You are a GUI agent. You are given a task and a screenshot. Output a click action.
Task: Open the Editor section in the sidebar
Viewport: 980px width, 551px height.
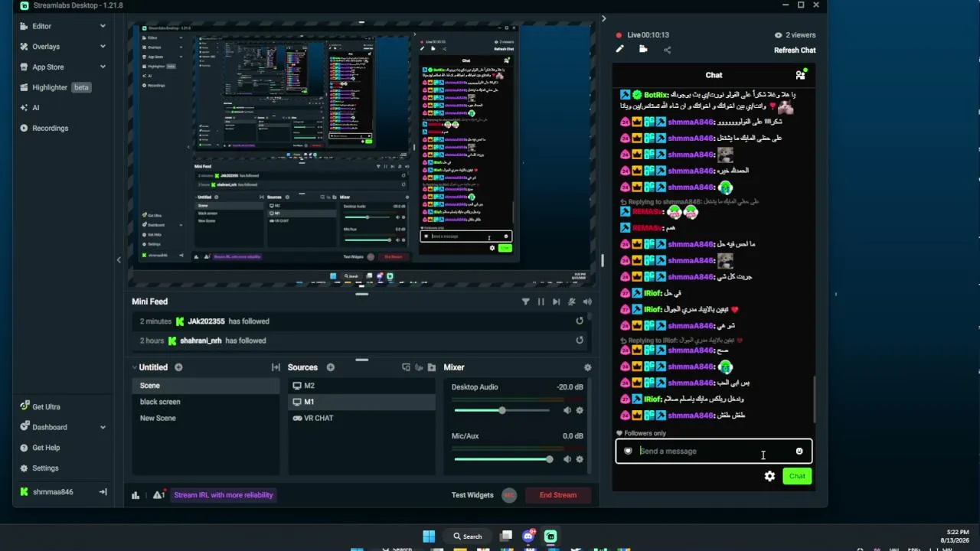[x=41, y=26]
